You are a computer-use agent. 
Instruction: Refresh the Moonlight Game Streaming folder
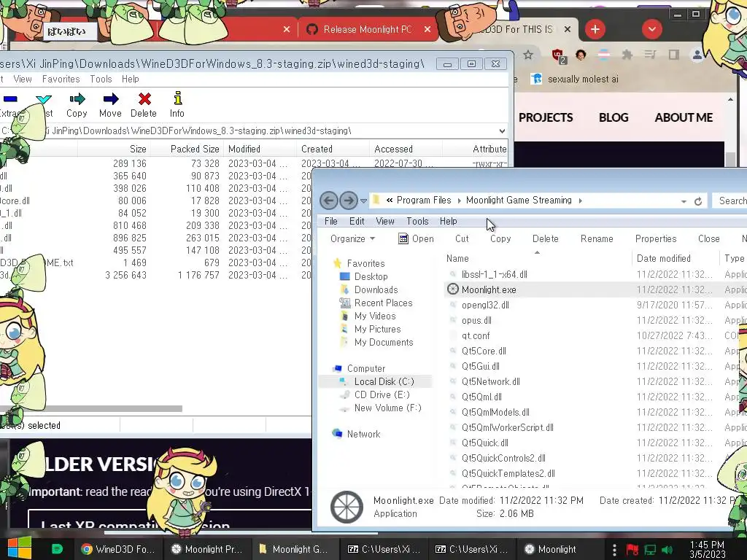[698, 201]
